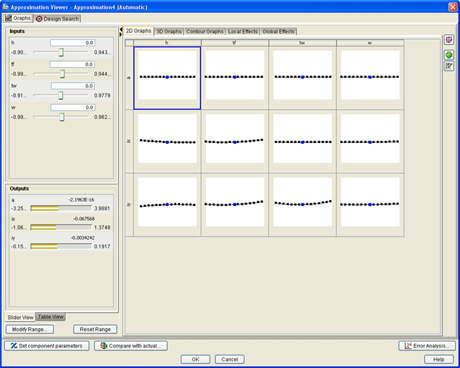Click the output a range bar
460x368 pixels.
[61, 208]
